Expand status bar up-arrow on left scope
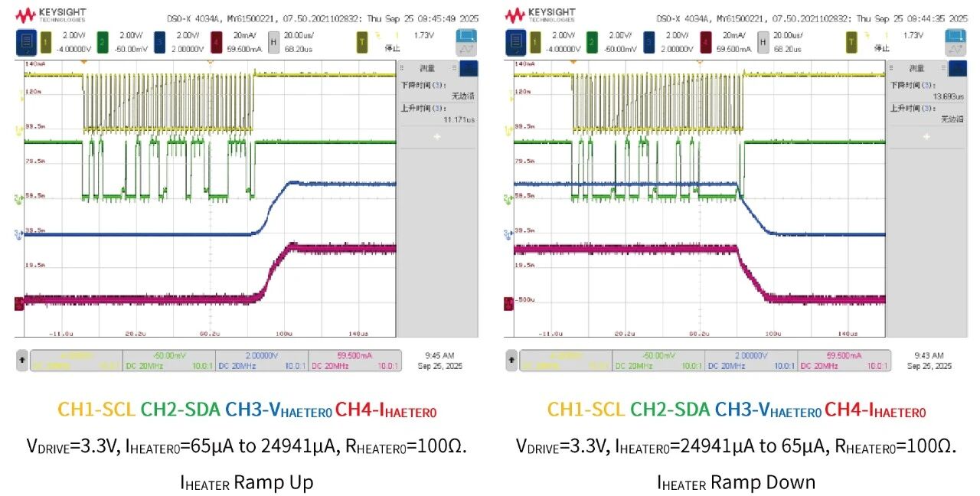This screenshot has height=496, width=980. (x=21, y=357)
